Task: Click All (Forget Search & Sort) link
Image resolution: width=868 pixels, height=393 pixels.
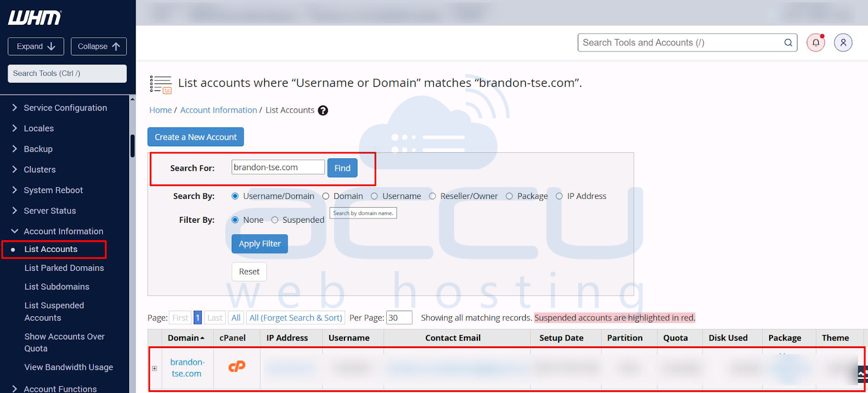Action: point(296,318)
